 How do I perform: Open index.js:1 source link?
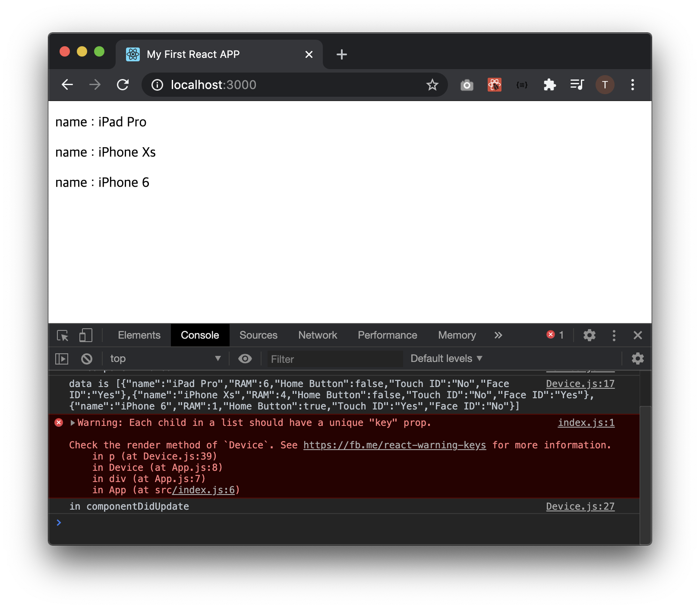(x=586, y=422)
